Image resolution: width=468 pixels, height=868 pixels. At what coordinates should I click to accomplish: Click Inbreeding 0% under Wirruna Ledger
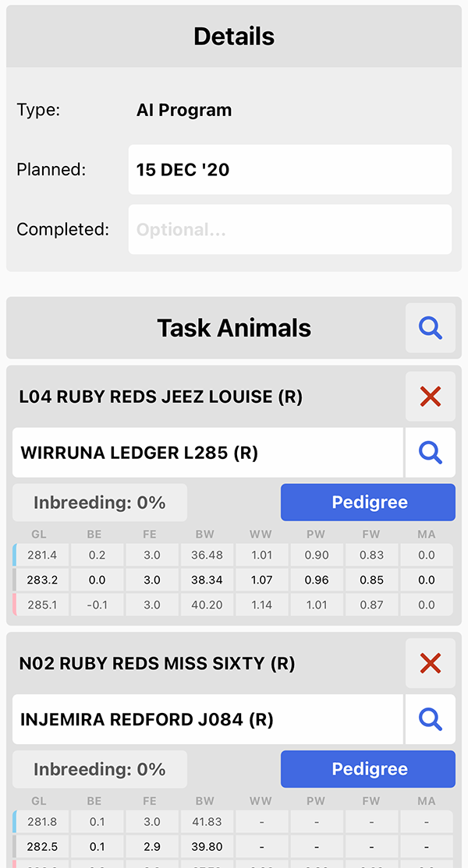pos(100,503)
